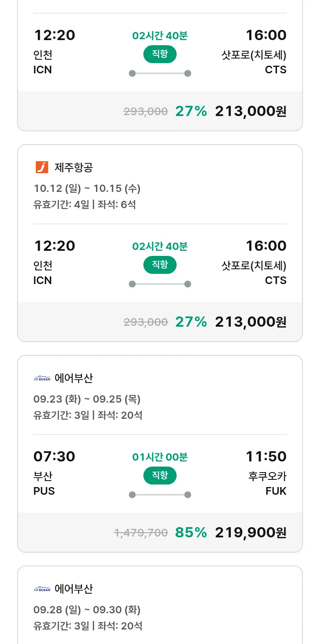
Task: Open 에어부산 name on the 09.28 deal
Action: [x=73, y=589]
